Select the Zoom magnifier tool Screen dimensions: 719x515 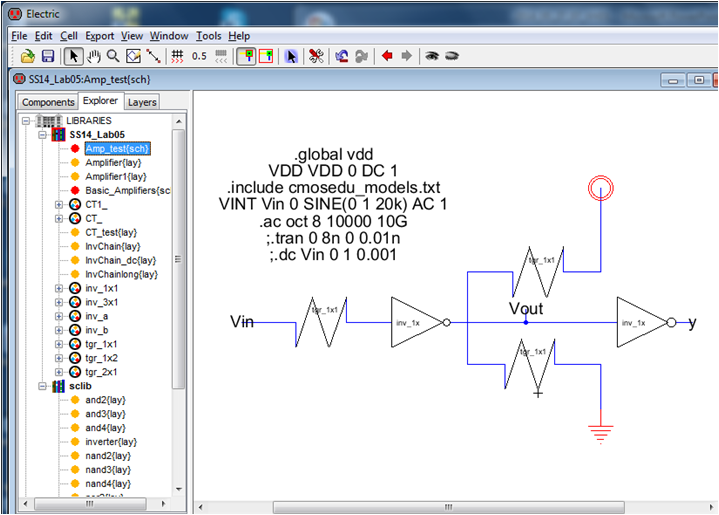113,56
